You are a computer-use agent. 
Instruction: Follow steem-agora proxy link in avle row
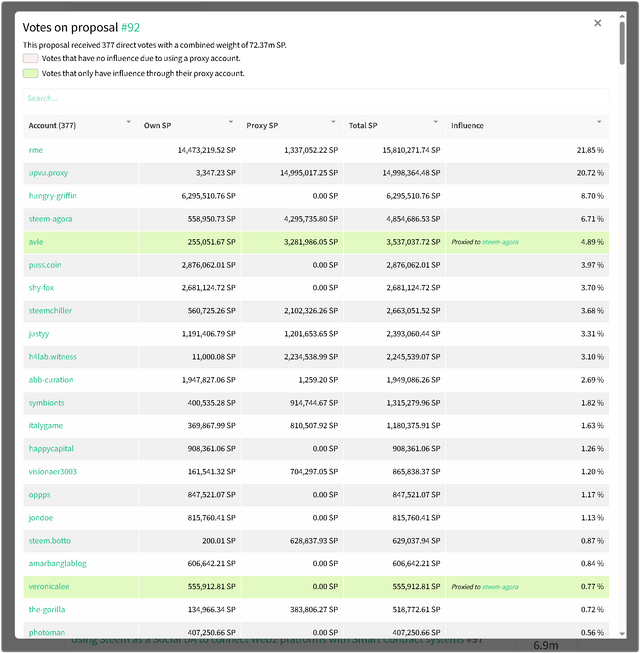pos(500,242)
